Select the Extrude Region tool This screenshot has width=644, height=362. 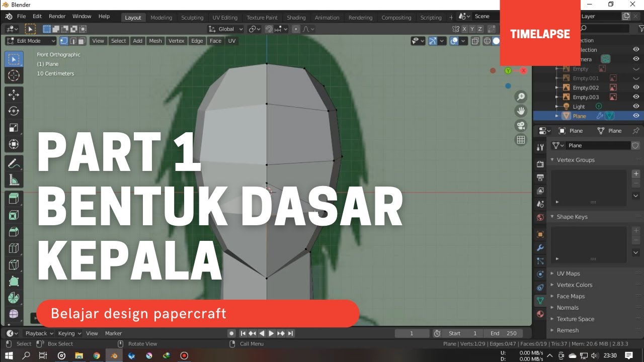14,198
